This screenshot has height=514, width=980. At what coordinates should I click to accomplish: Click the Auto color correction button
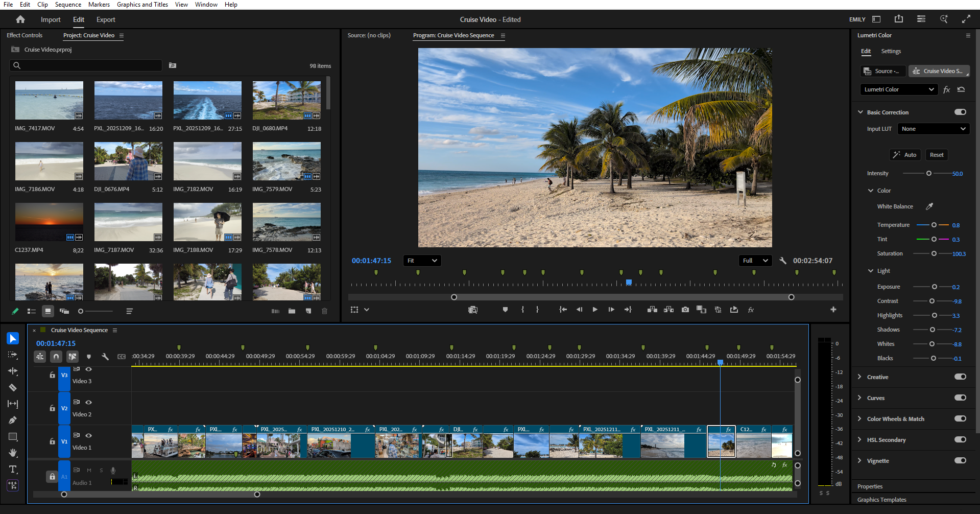904,154
